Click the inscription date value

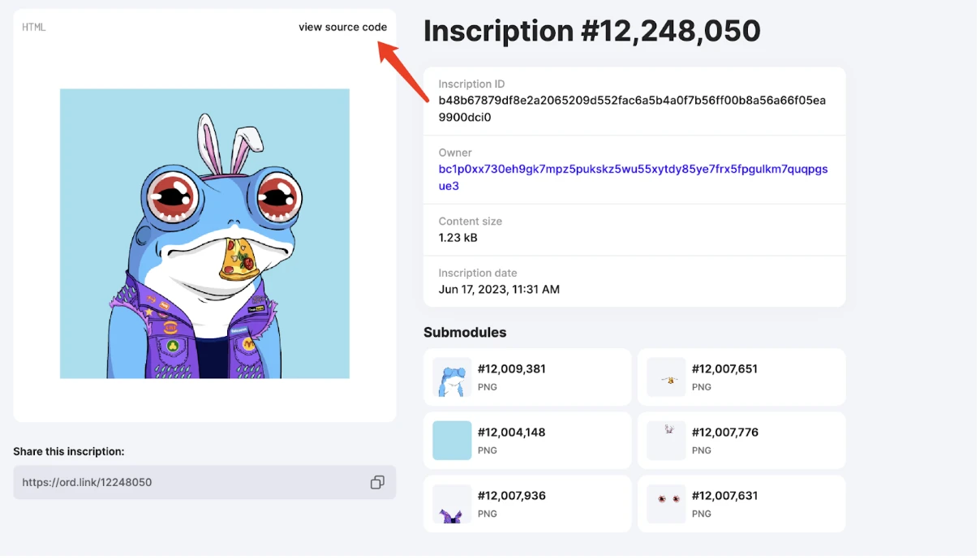coord(499,290)
